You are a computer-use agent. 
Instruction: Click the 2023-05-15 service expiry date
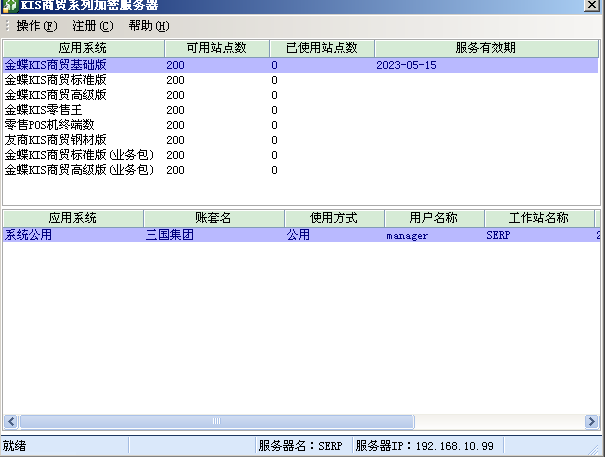click(406, 65)
